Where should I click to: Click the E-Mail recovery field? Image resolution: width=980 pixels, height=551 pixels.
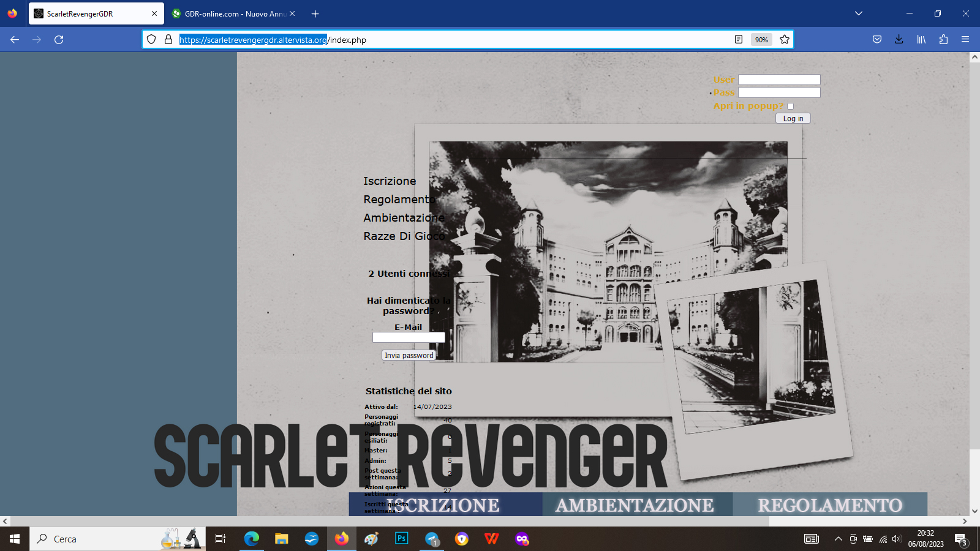409,337
